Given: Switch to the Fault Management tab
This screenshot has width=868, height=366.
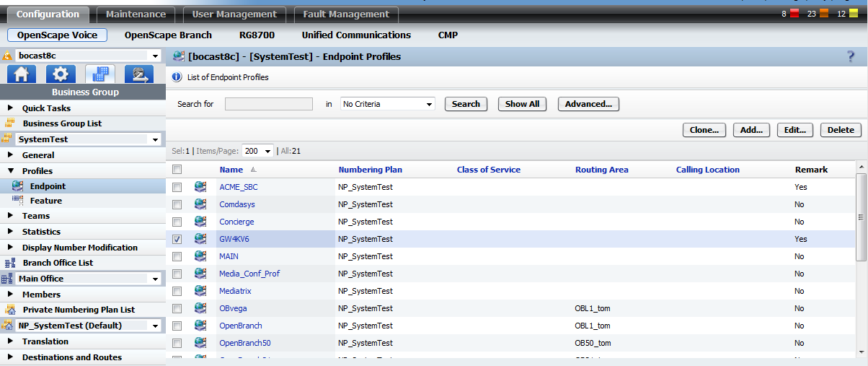Looking at the screenshot, I should [x=346, y=14].
